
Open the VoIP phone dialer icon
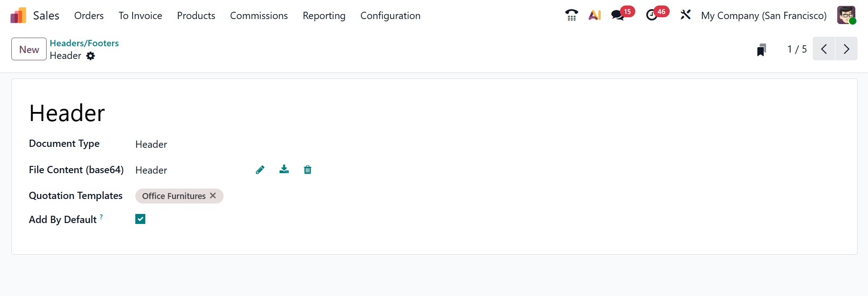[x=572, y=15]
